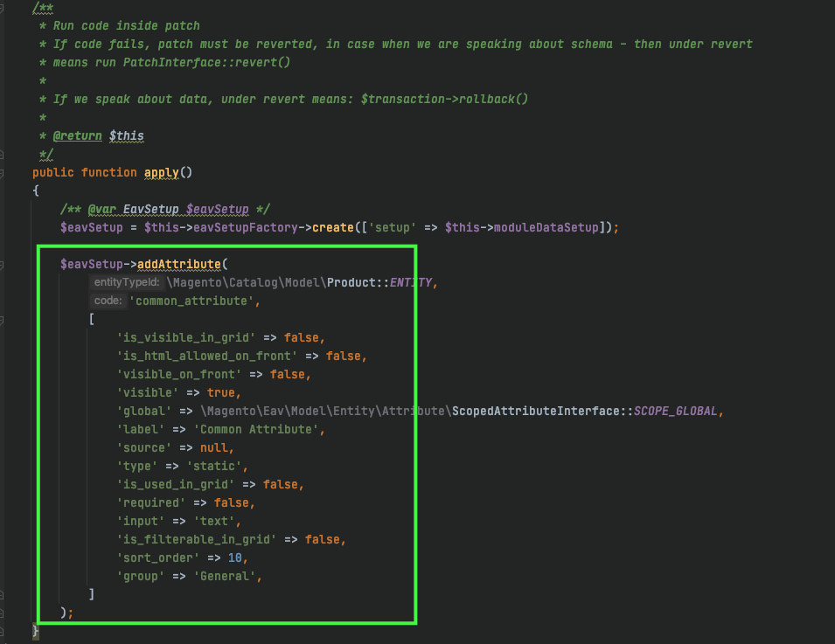Click the Product class name
The image size is (835, 644).
click(x=351, y=282)
